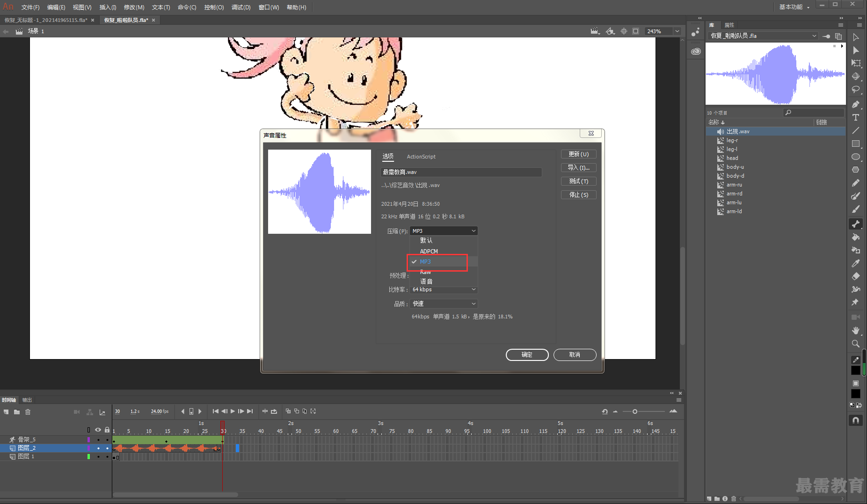Image resolution: width=867 pixels, height=504 pixels.
Task: Pin the current library
Action: (827, 36)
